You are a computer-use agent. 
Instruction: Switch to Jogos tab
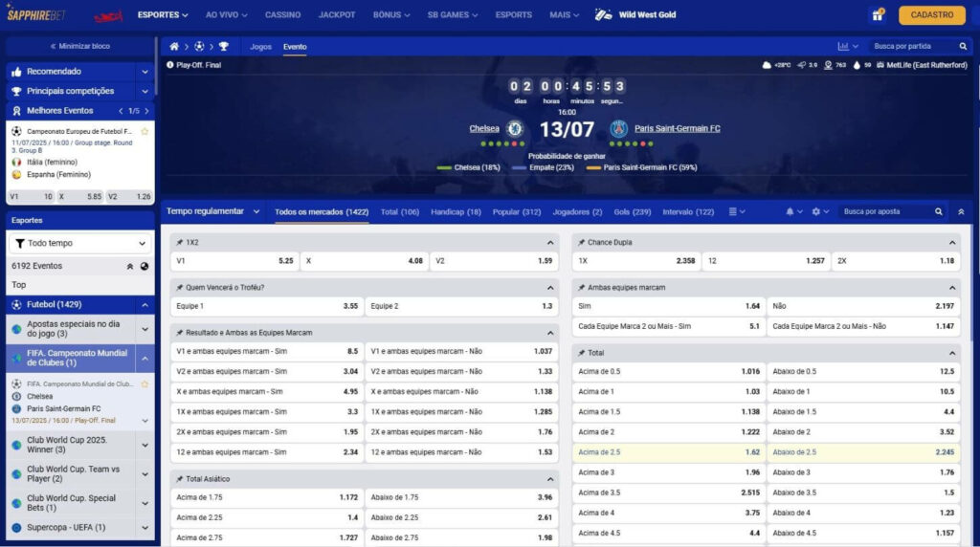coord(260,46)
